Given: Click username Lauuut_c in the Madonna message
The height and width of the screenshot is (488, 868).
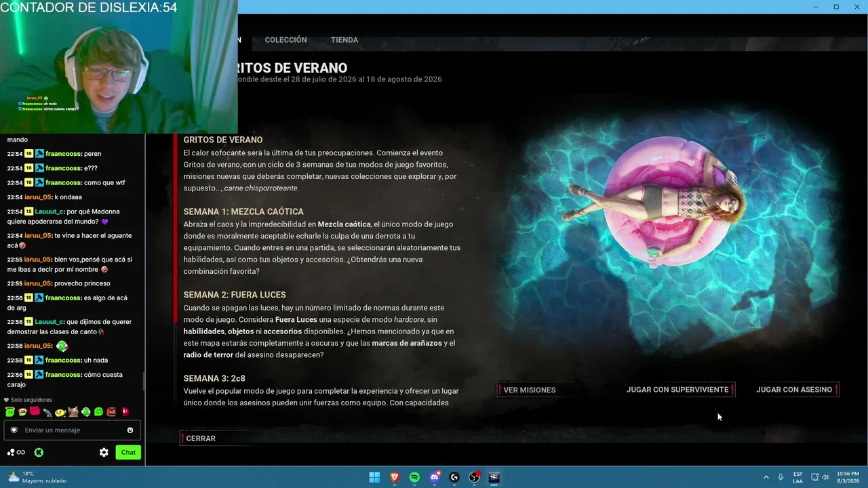Looking at the screenshot, I should [50, 211].
